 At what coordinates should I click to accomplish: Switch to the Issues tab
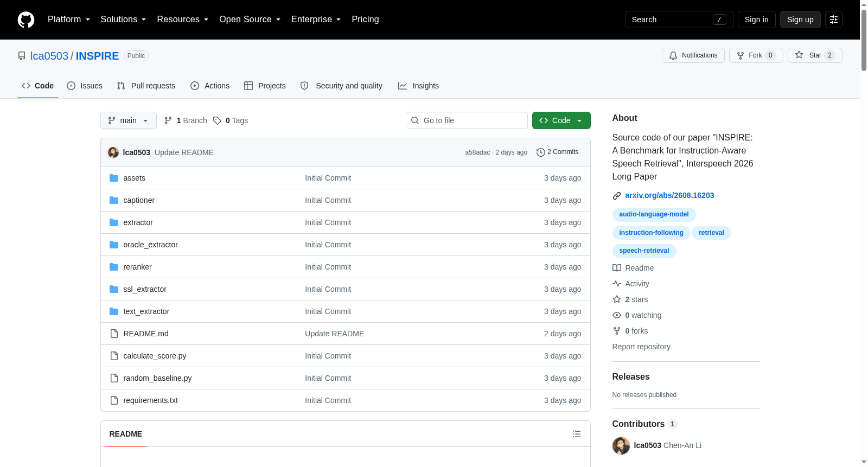(85, 86)
